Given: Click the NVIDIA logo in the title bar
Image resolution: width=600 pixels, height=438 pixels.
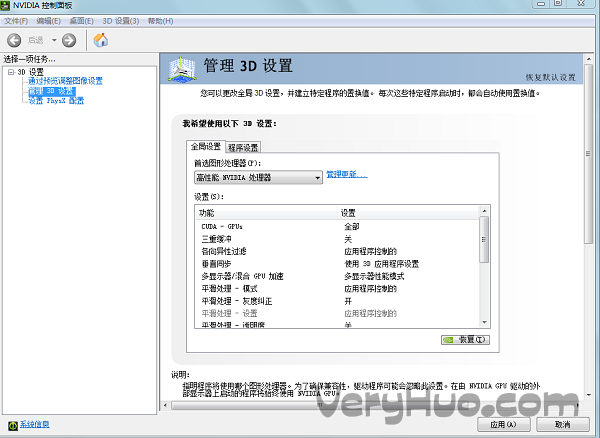Looking at the screenshot, I should (x=8, y=6).
